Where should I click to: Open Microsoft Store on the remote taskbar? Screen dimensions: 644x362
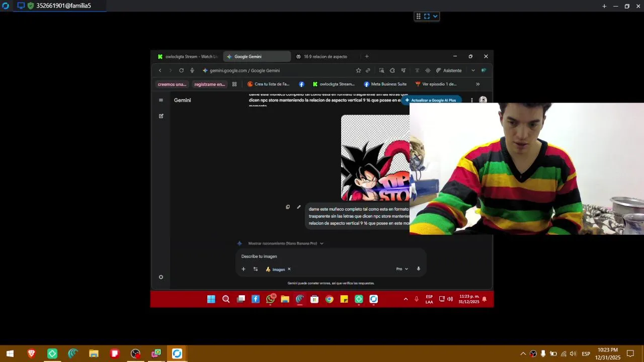(314, 299)
